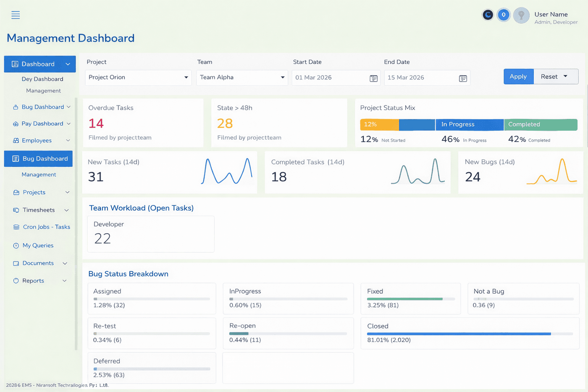Click the user profile avatar
This screenshot has width=588, height=392.
point(521,16)
